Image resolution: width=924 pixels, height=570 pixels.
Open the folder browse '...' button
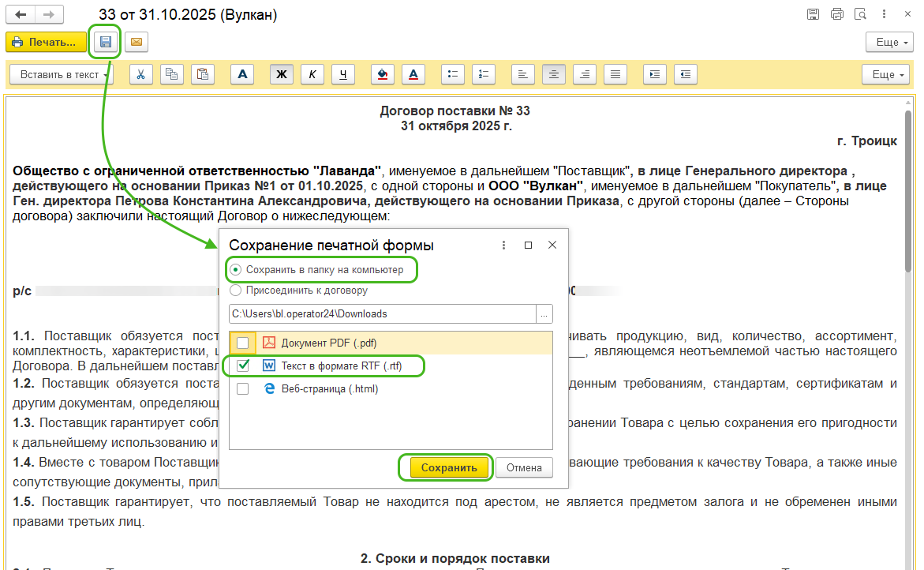pyautogui.click(x=544, y=314)
